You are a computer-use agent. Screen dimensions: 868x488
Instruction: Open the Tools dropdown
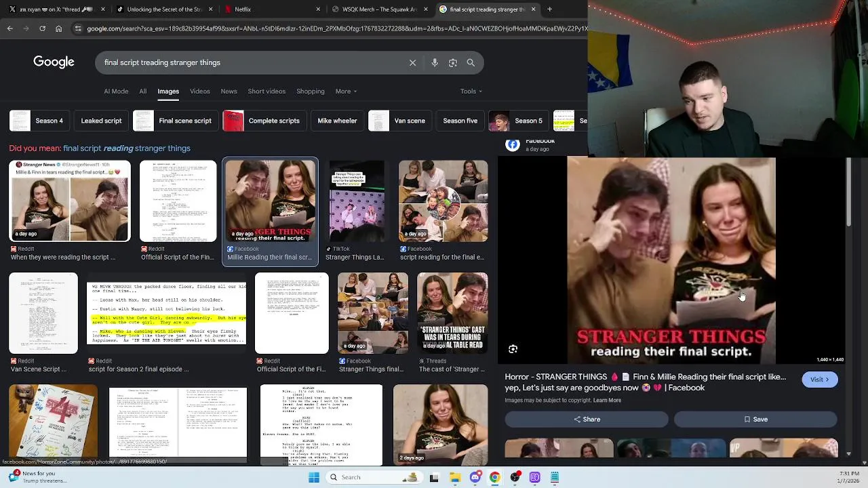(471, 91)
